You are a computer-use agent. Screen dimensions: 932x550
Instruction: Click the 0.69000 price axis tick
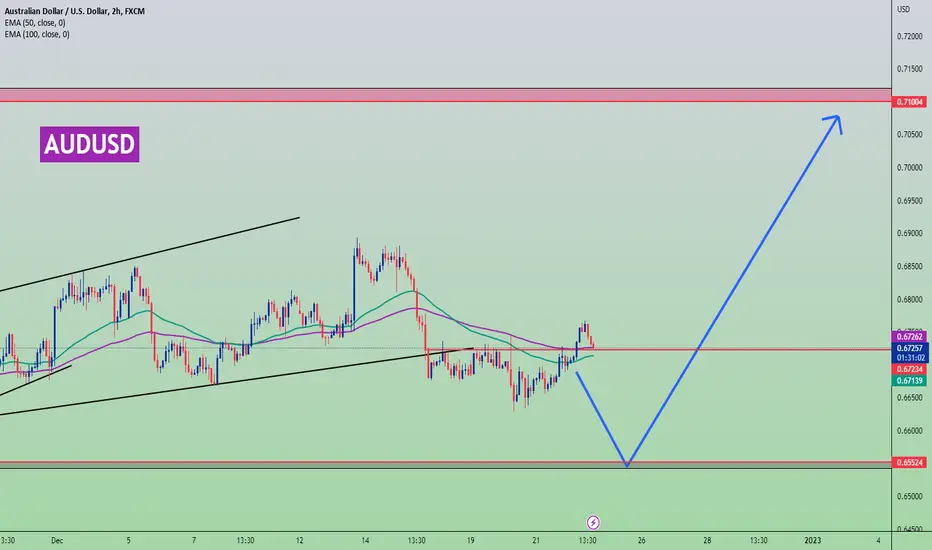pyautogui.click(x=909, y=234)
